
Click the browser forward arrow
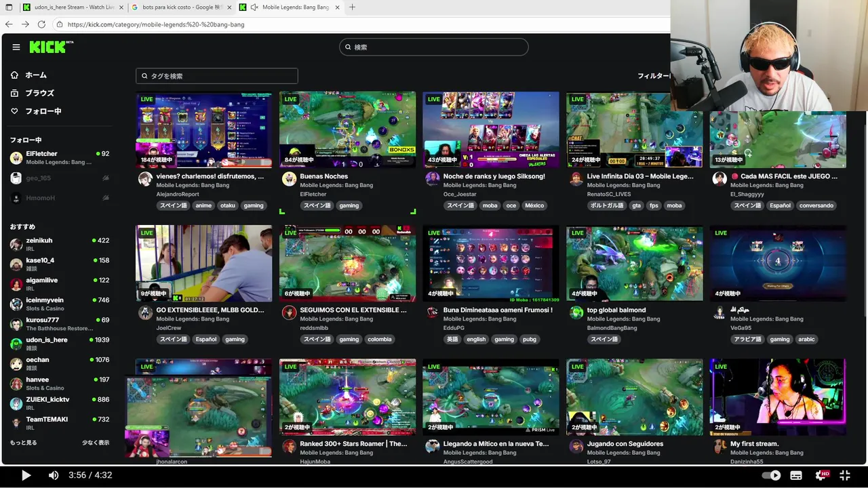[x=25, y=24]
